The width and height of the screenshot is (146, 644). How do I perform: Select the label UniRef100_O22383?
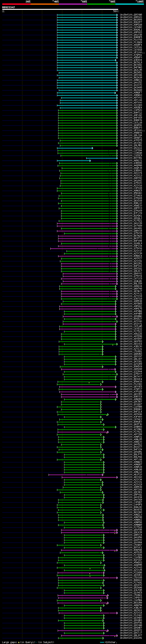click(131, 106)
